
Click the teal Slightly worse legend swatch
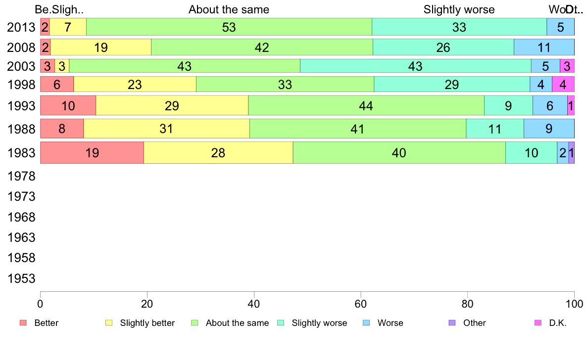point(281,323)
